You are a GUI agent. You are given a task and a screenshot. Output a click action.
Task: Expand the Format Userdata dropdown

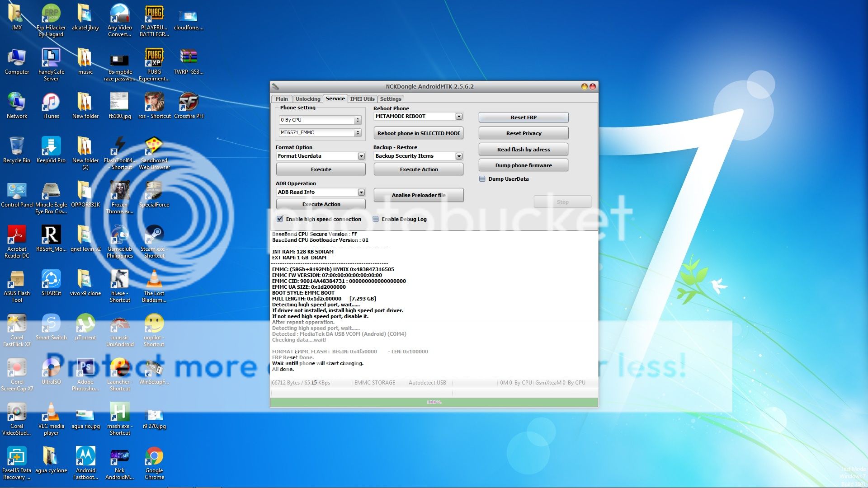[361, 156]
